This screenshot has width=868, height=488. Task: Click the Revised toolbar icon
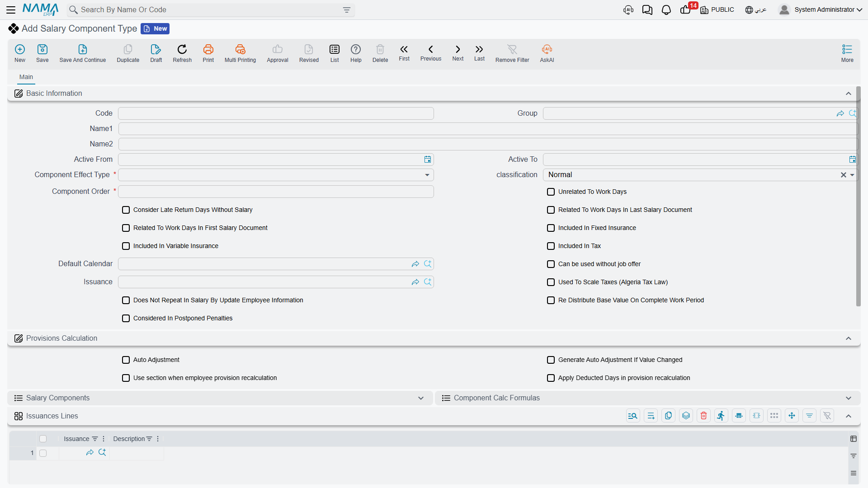[309, 53]
